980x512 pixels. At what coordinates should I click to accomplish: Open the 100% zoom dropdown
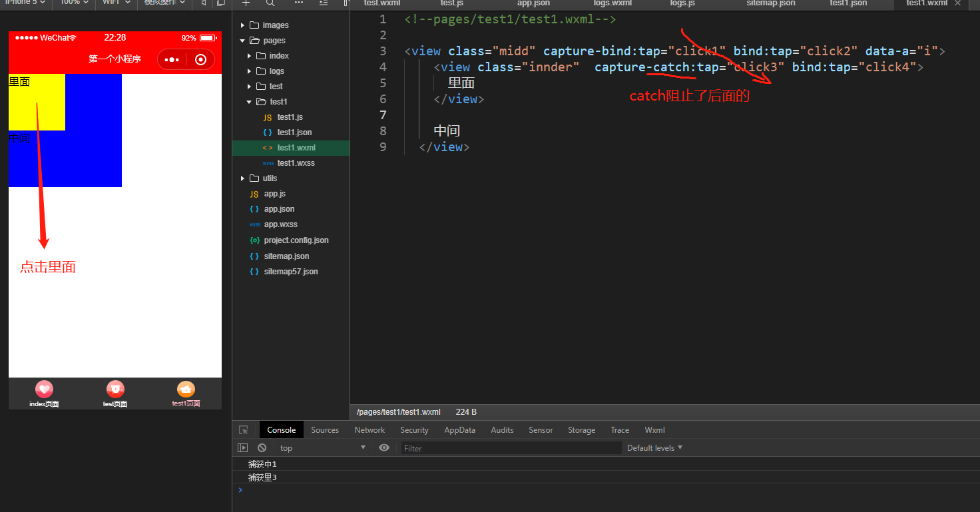click(75, 3)
